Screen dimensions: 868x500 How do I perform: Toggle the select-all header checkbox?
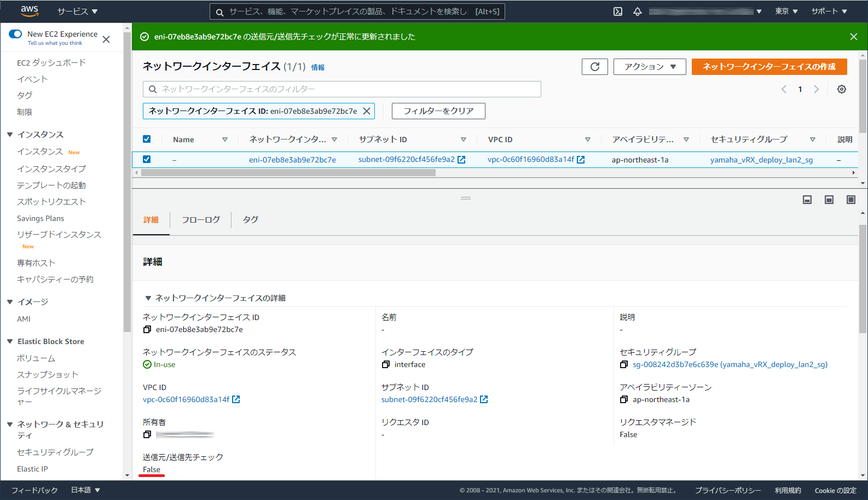(x=147, y=139)
